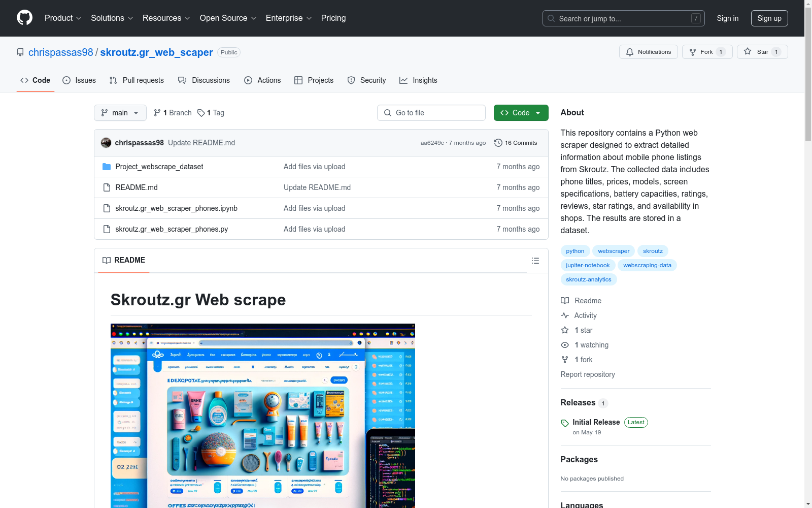
Task: Open commit hash aa6249c
Action: pyautogui.click(x=432, y=143)
